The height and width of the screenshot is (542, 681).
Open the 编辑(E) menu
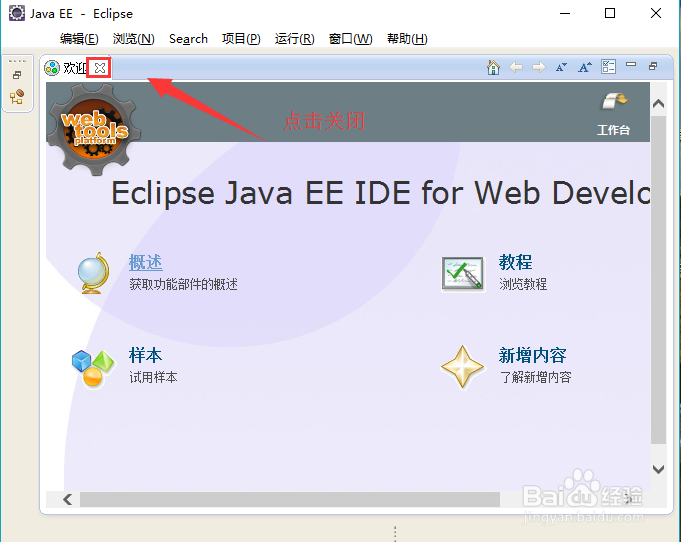[79, 39]
